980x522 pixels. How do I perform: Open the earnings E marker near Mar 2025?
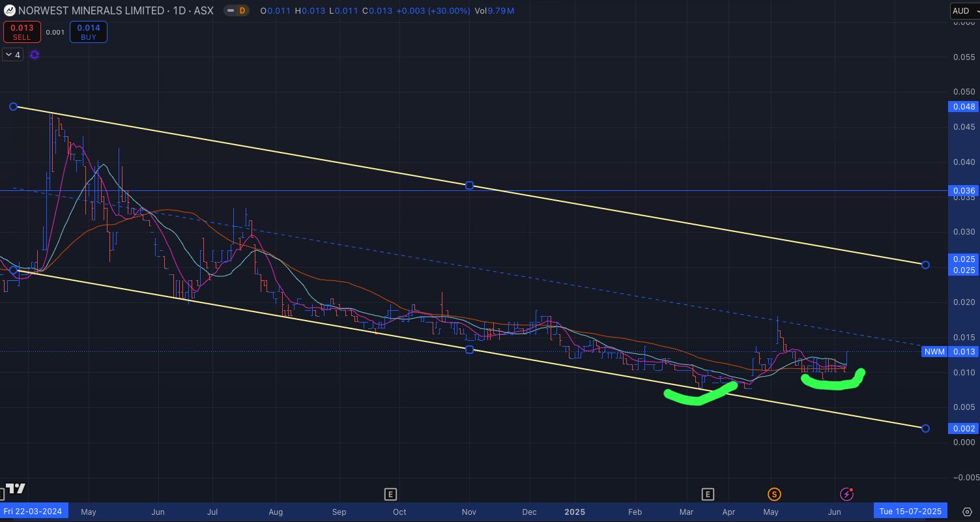pyautogui.click(x=708, y=494)
